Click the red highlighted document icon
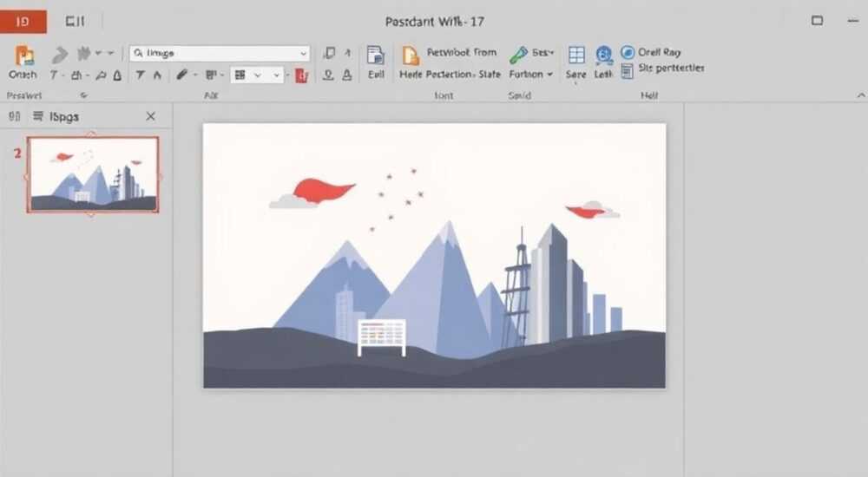Image resolution: width=868 pixels, height=477 pixels. 302,75
